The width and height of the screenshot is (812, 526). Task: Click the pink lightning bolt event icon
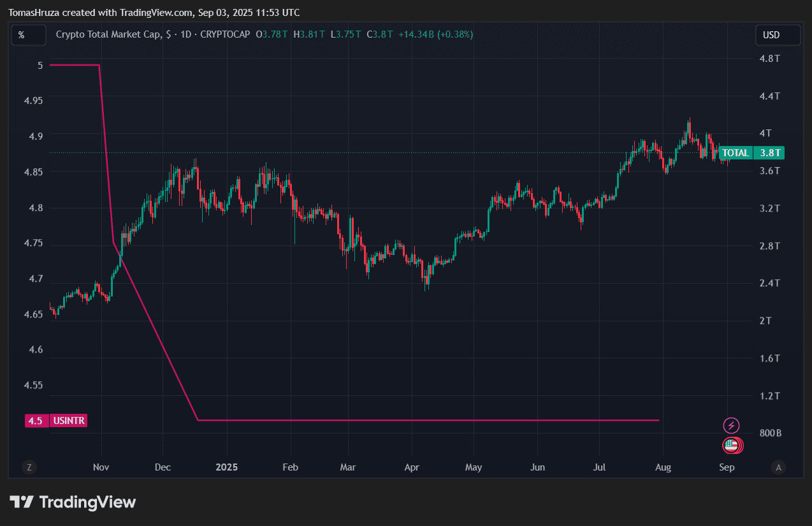[731, 425]
